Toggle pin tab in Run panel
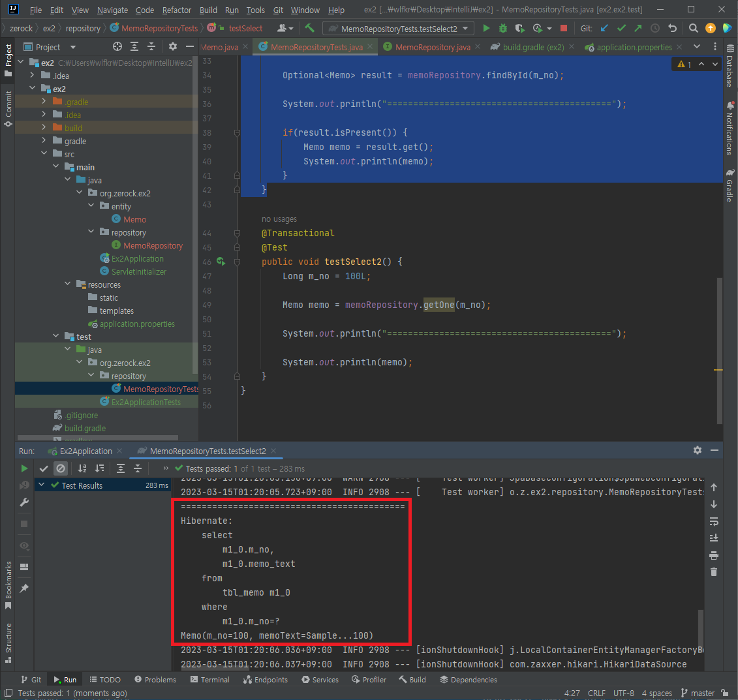738x700 pixels. click(24, 588)
